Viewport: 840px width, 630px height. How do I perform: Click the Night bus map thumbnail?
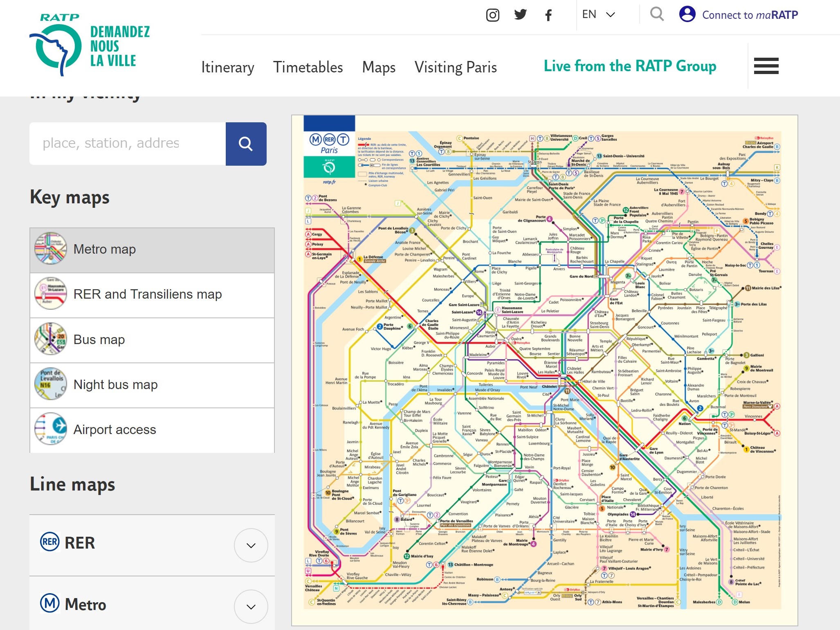point(51,384)
